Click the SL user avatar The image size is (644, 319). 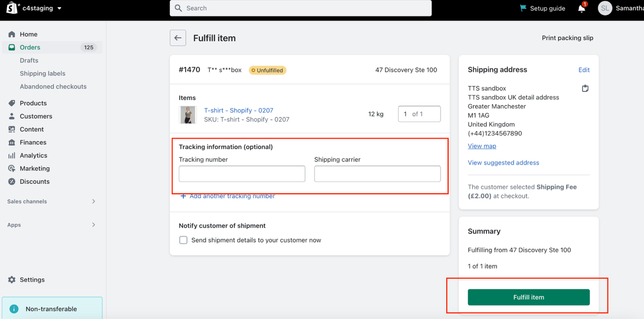[605, 8]
